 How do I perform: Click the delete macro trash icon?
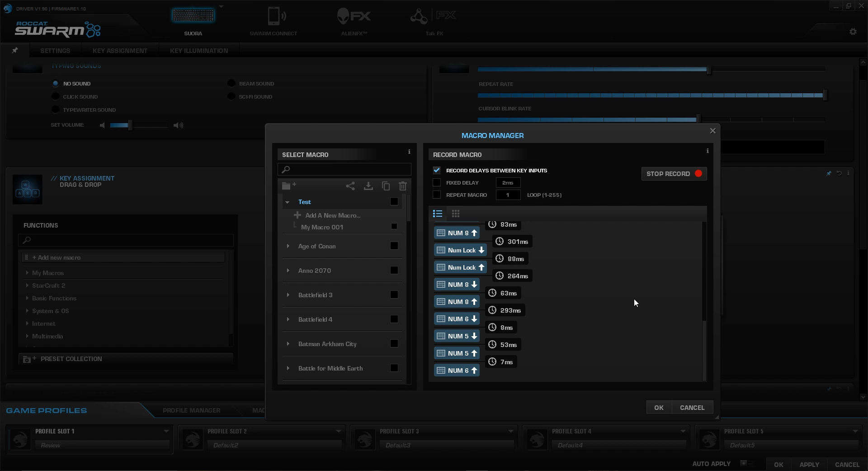point(403,186)
